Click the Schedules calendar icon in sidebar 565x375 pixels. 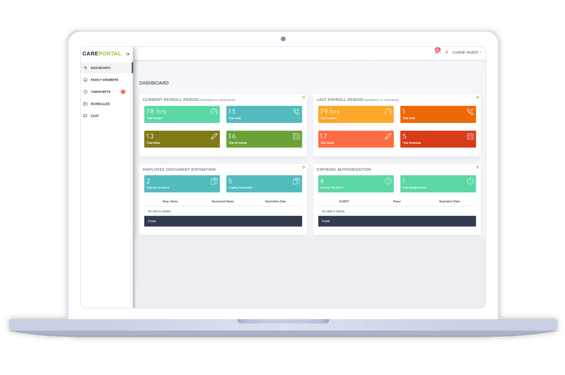pyautogui.click(x=85, y=104)
